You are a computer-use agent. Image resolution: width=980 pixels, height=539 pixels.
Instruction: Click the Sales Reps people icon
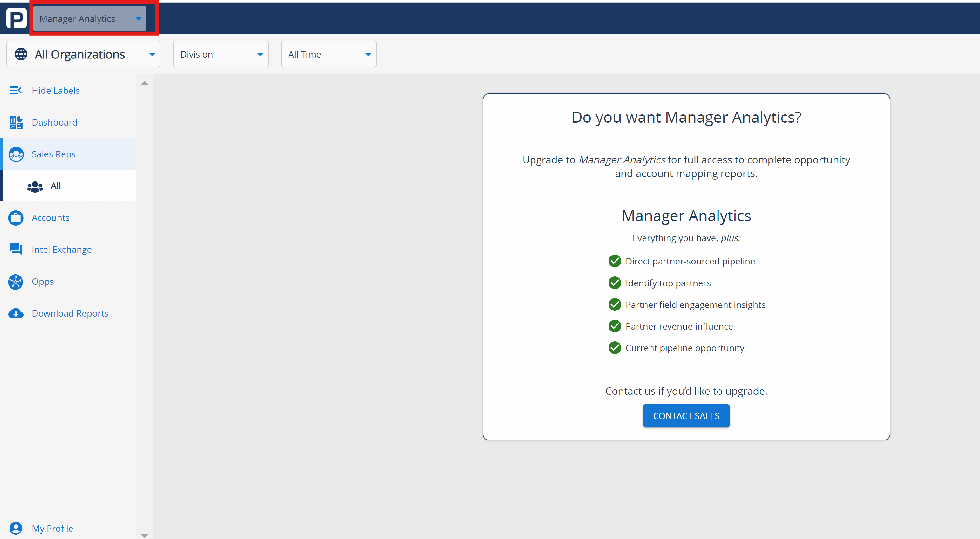[16, 154]
